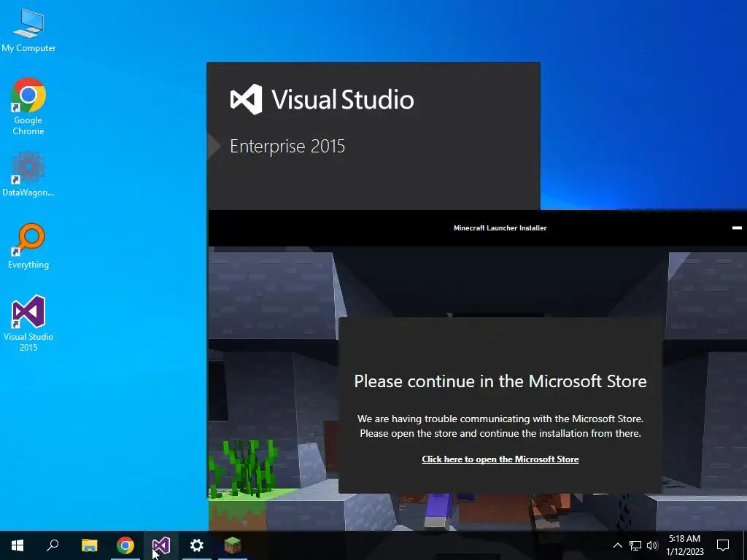This screenshot has height=560, width=747.
Task: Open Everything search desktop shortcut
Action: click(28, 246)
